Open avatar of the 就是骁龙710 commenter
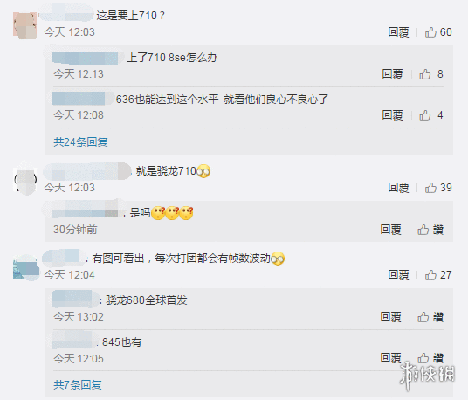This screenshot has height=400, width=468. point(25,181)
